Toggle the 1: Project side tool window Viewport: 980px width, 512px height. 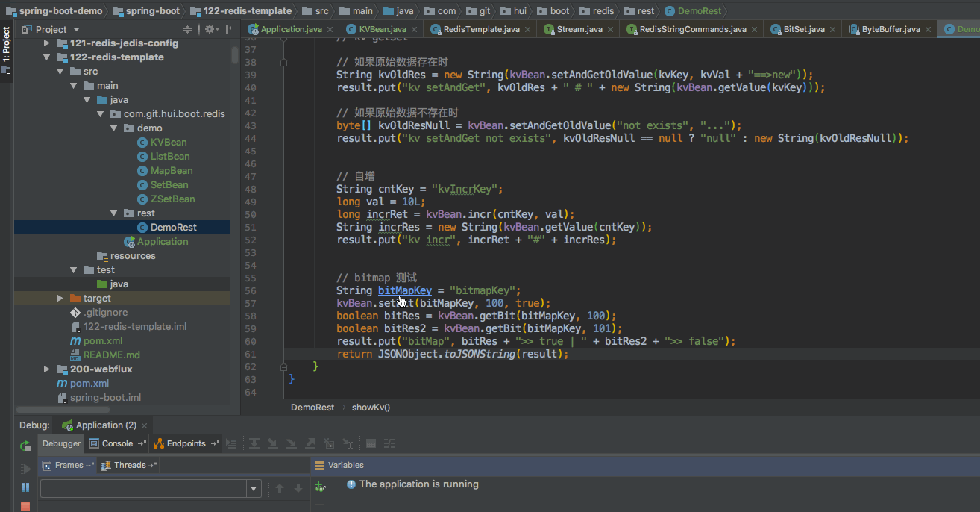click(6, 45)
